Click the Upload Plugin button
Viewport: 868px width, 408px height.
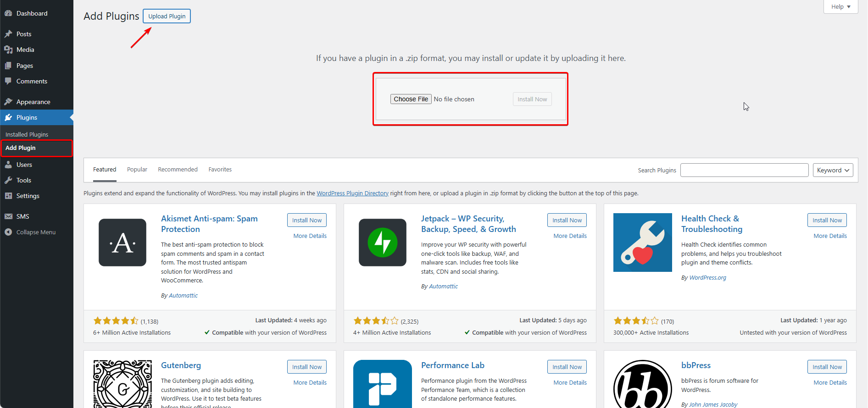tap(167, 16)
